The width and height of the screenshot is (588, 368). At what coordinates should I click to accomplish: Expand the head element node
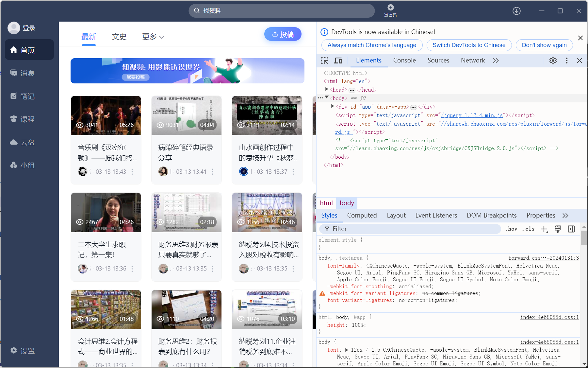pos(326,89)
